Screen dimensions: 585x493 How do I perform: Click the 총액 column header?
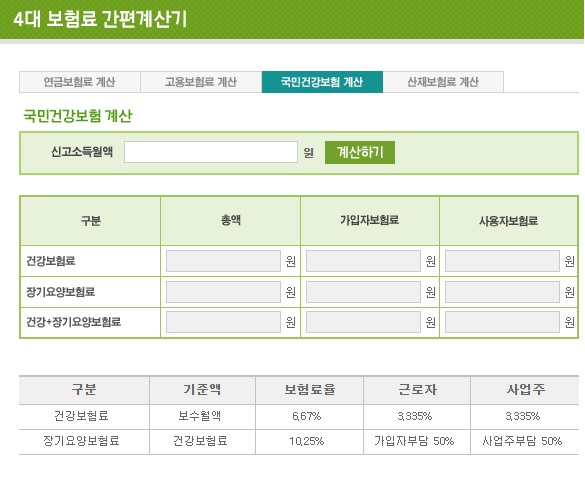pos(231,220)
